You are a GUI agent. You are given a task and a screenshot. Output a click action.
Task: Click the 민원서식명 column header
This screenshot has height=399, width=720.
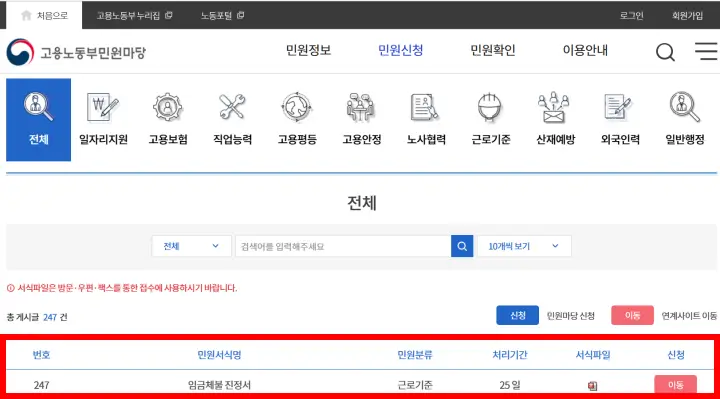[219, 354]
